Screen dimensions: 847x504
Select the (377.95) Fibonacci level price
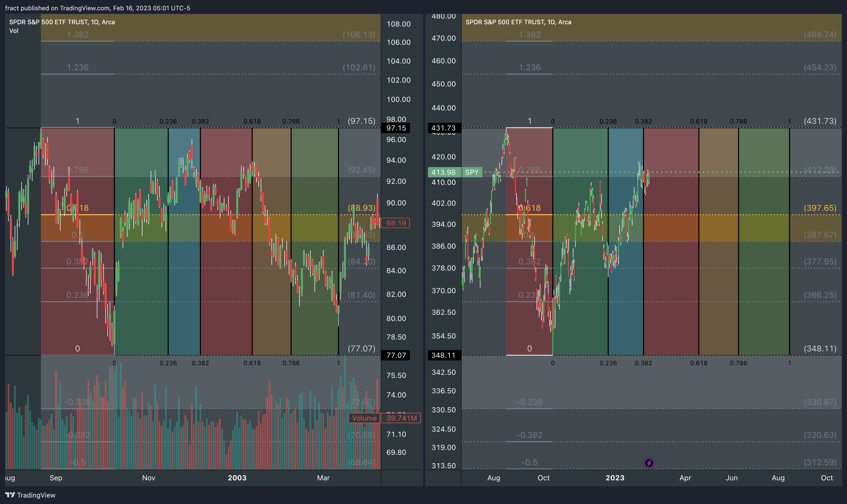[820, 262]
